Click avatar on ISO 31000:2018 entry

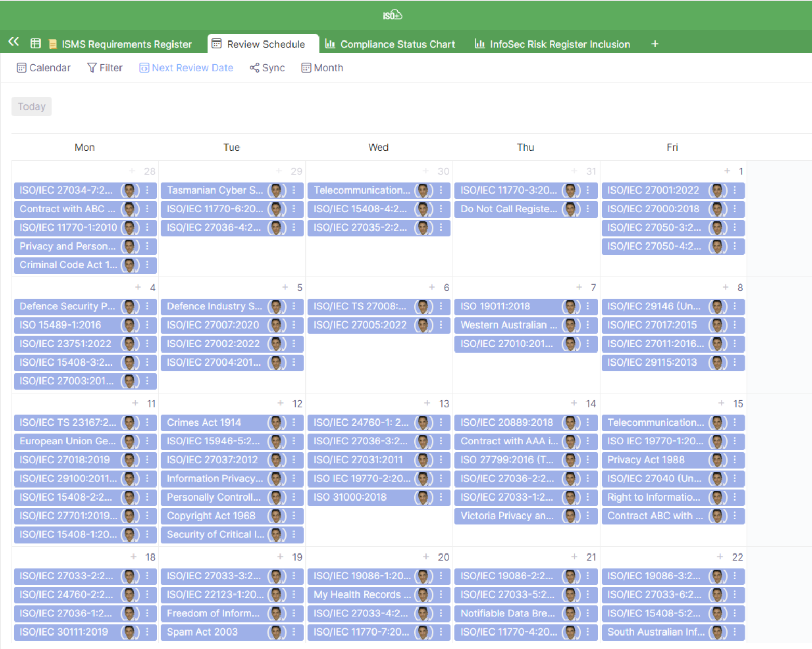click(423, 497)
